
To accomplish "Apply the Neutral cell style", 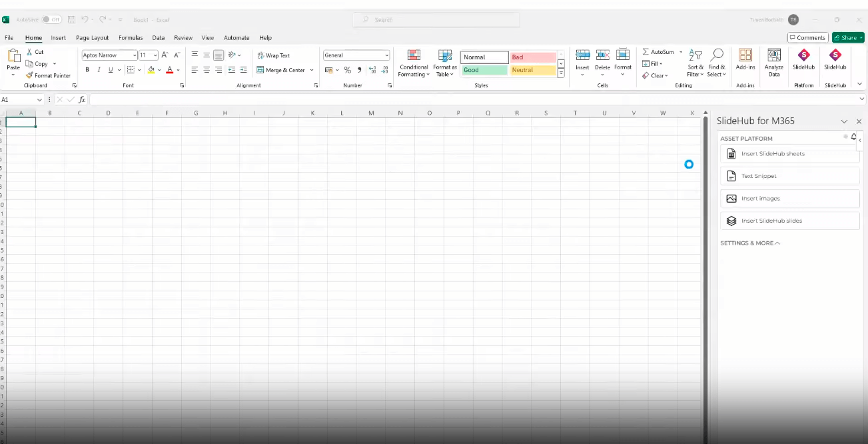I will 532,70.
